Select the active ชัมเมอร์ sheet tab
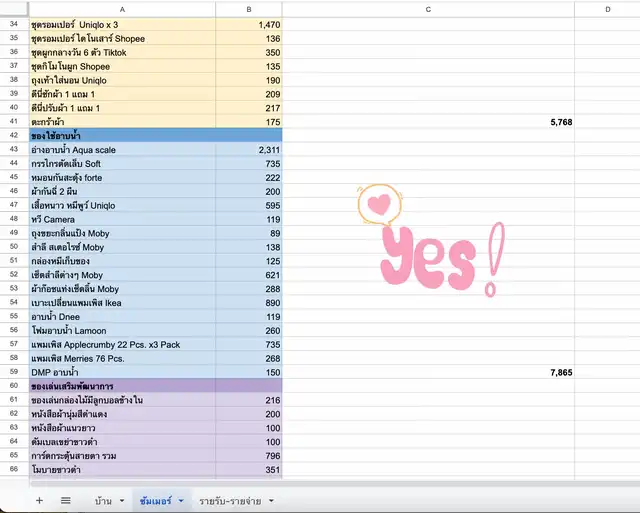Viewport: 640px width, 513px height. 156,500
